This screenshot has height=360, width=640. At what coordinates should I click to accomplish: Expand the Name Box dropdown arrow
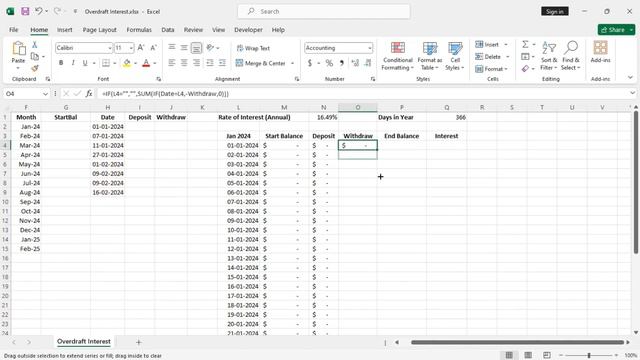[x=45, y=94]
